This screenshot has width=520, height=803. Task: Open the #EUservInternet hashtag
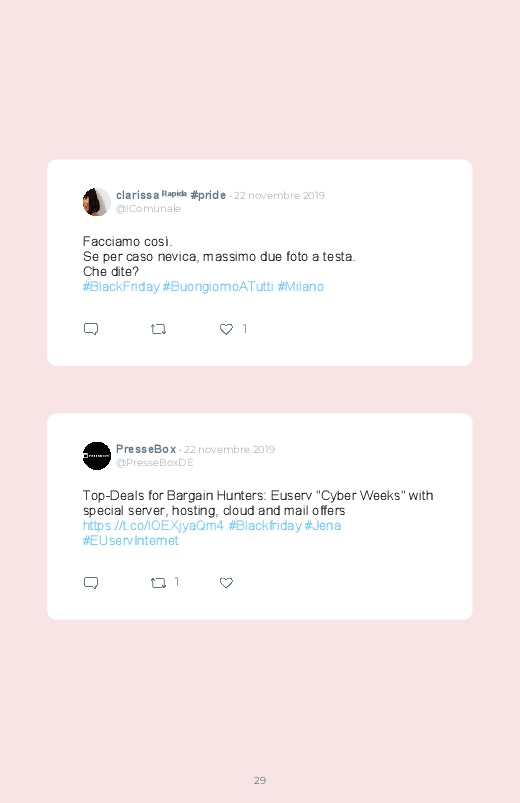click(131, 540)
